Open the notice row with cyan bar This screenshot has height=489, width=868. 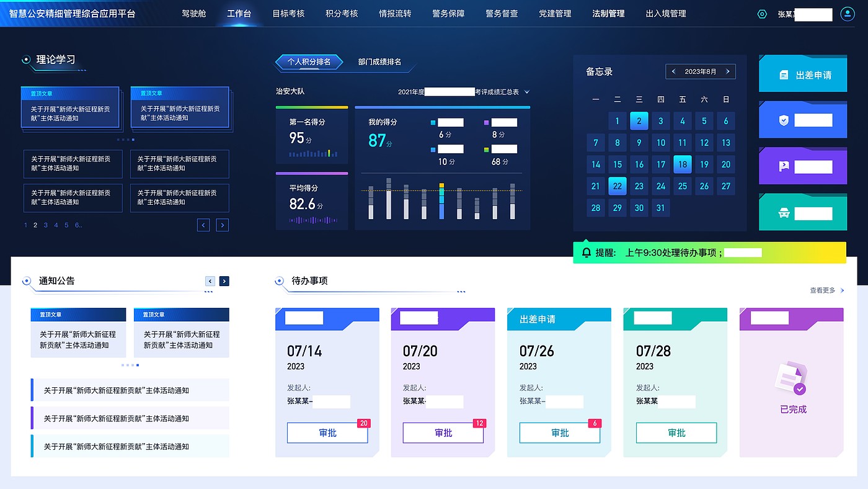pos(130,446)
